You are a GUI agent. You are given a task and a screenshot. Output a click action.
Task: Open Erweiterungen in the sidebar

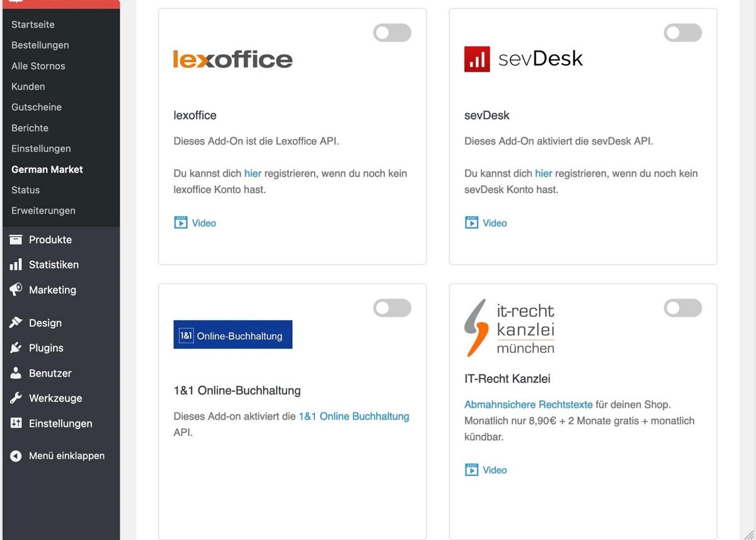(x=43, y=211)
